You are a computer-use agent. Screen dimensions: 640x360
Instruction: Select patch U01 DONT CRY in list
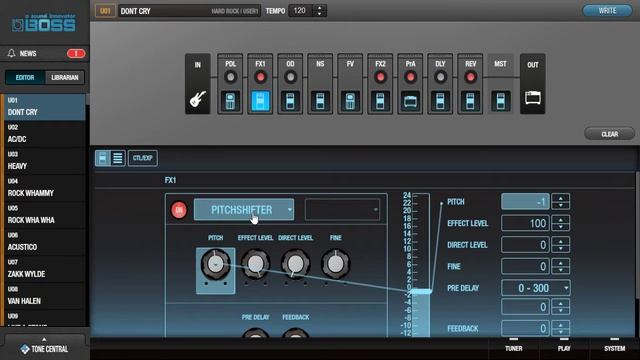[x=45, y=107]
